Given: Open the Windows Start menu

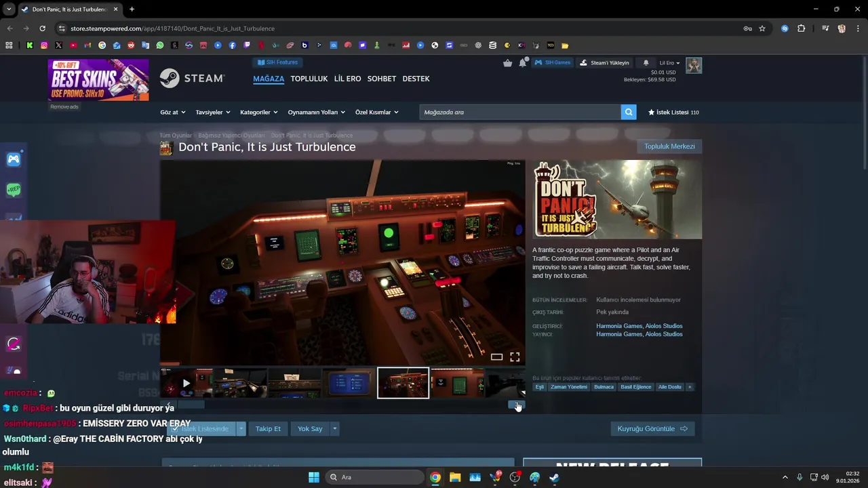Looking at the screenshot, I should [314, 477].
